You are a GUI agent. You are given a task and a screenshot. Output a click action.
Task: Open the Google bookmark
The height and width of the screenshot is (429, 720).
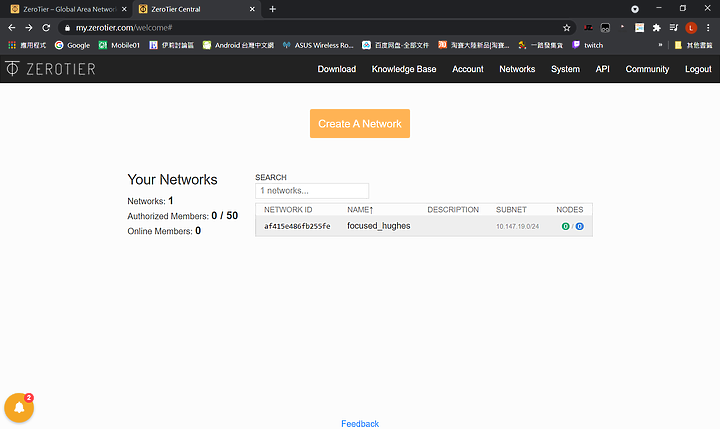73,45
